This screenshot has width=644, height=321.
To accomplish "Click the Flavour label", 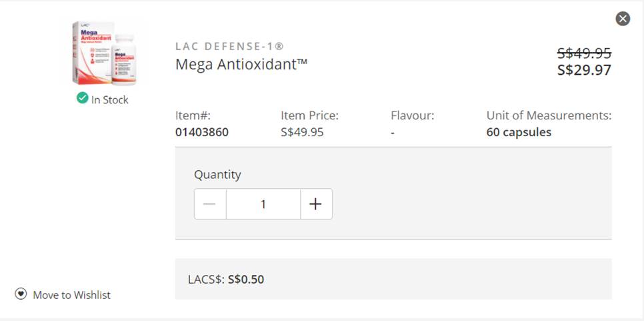I will pyautogui.click(x=412, y=115).
